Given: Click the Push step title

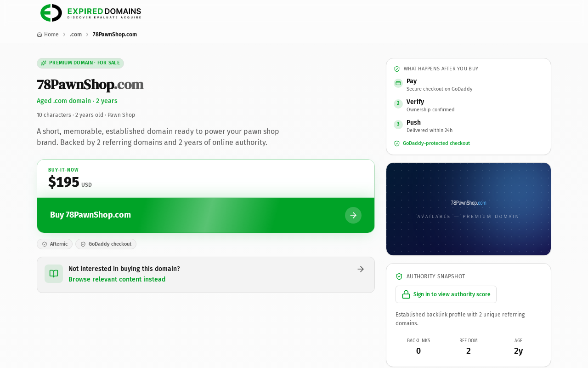Looking at the screenshot, I should click(x=413, y=122).
